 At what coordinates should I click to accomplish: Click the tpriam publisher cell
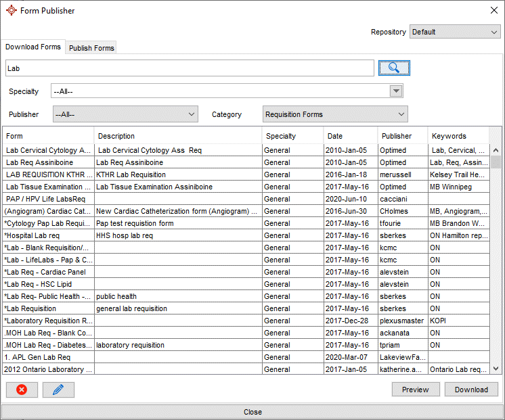403,345
